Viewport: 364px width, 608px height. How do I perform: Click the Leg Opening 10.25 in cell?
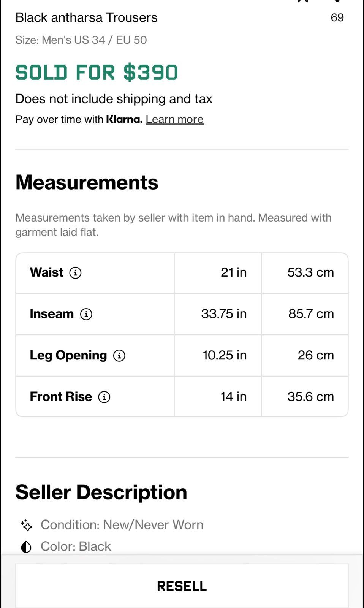[218, 355]
